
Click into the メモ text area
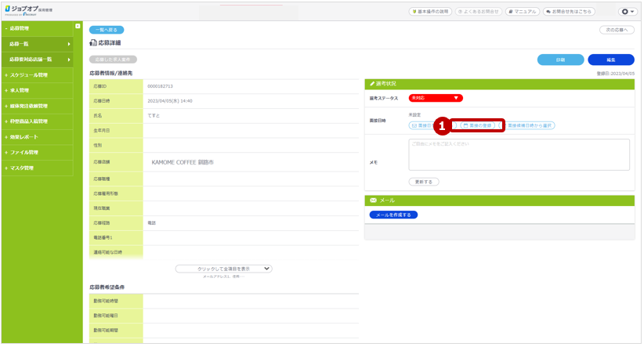coord(520,154)
